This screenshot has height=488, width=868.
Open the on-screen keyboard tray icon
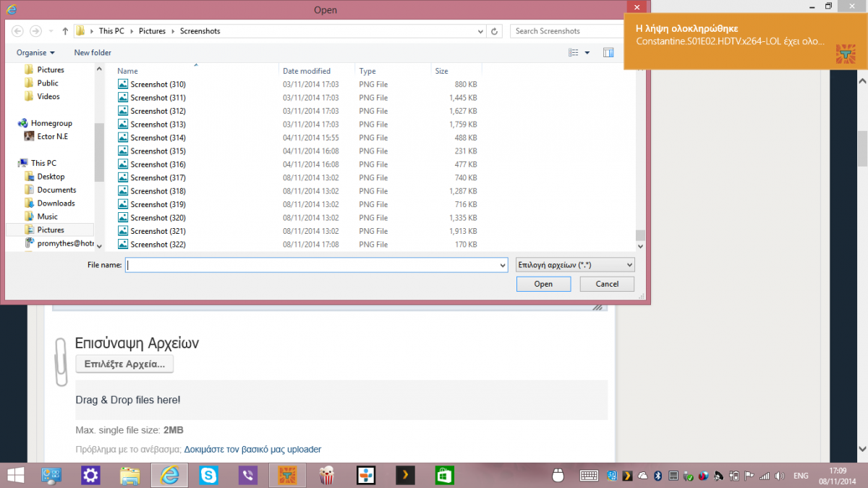tap(588, 476)
